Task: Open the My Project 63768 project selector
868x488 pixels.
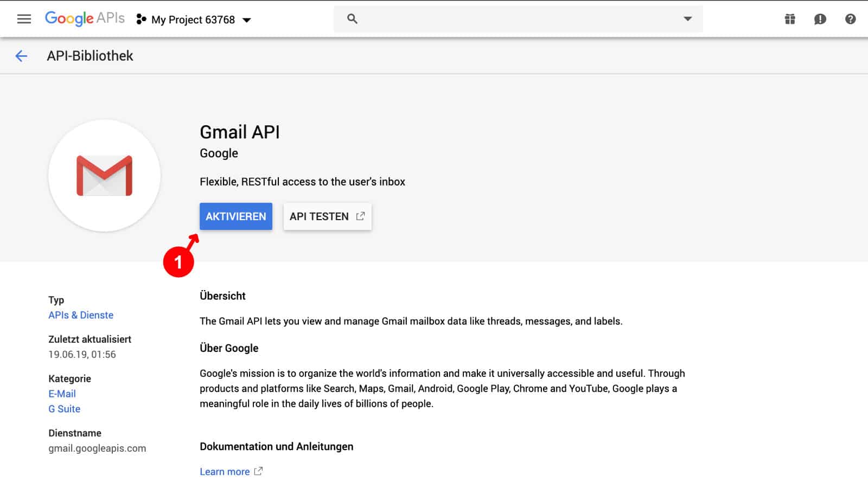Action: [x=194, y=20]
